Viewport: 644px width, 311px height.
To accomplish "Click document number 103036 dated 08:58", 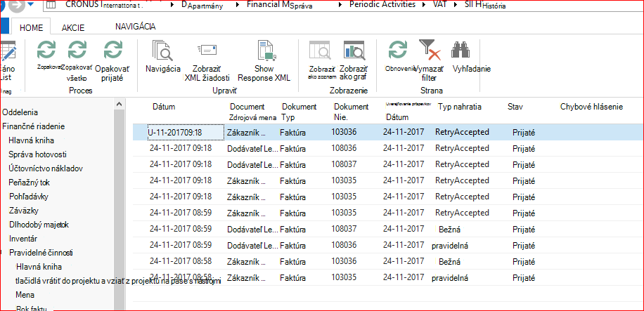I will coord(344,261).
